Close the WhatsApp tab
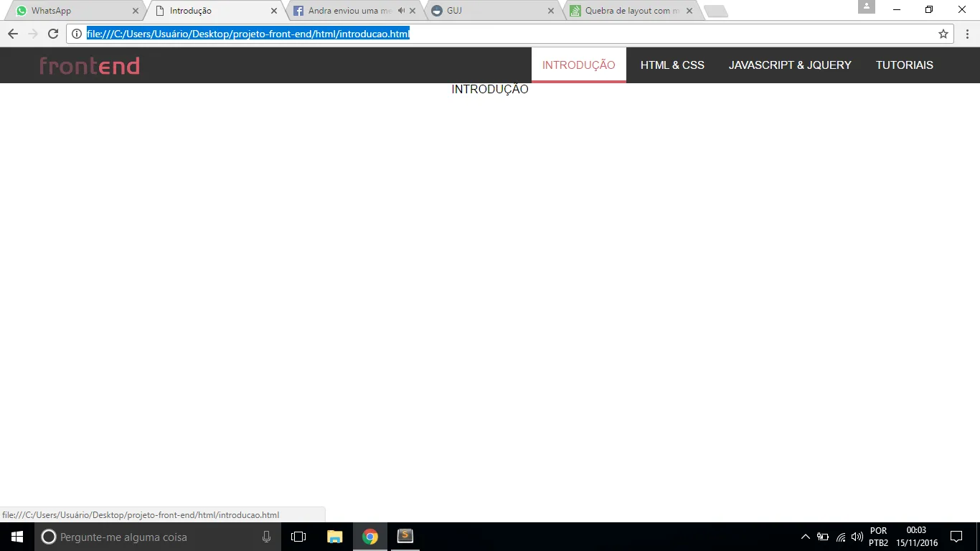This screenshot has height=551, width=980. click(x=136, y=11)
